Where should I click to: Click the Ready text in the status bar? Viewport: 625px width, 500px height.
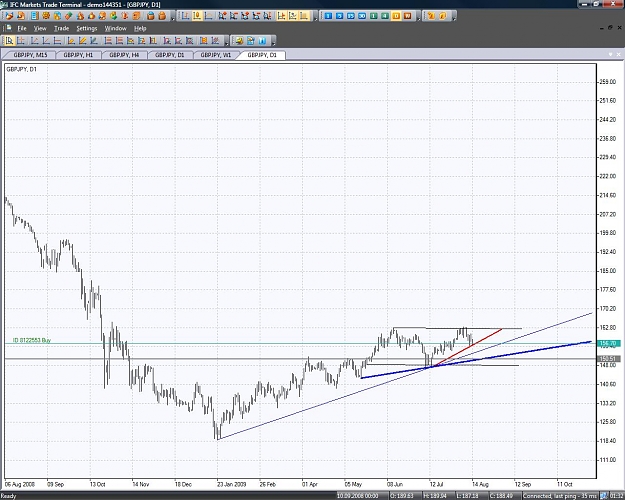(8, 496)
